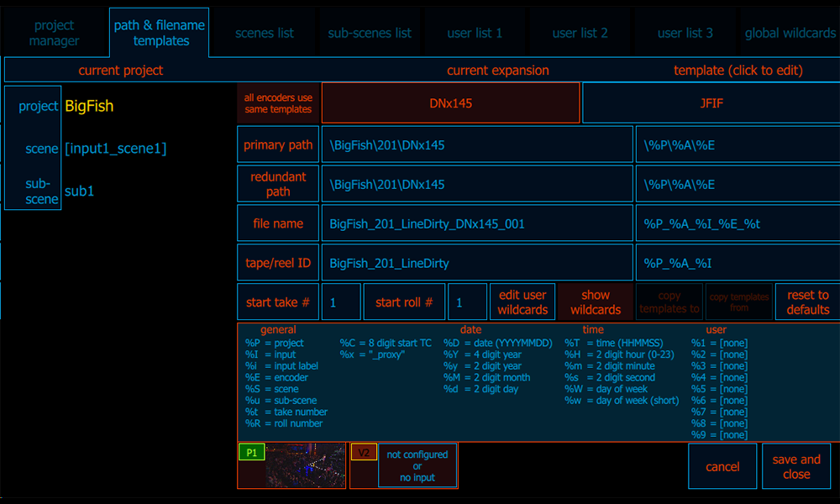Switch to the project manager tab
The height and width of the screenshot is (504, 840).
click(54, 33)
